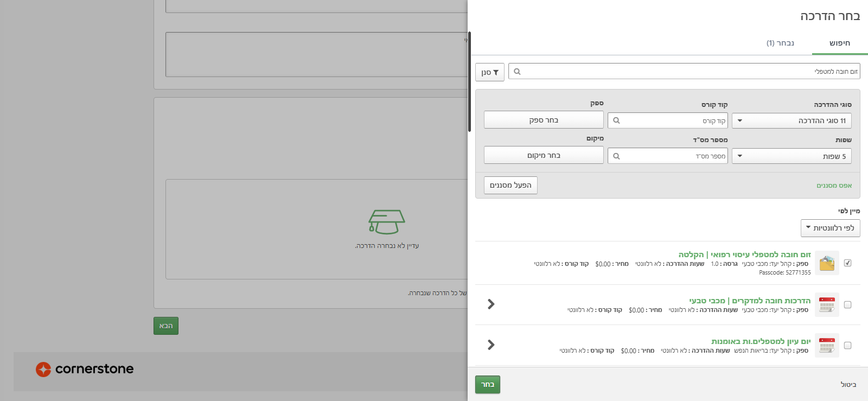Screen dimensions: 868x401
Task: Click the green בחר button
Action: pos(487,384)
